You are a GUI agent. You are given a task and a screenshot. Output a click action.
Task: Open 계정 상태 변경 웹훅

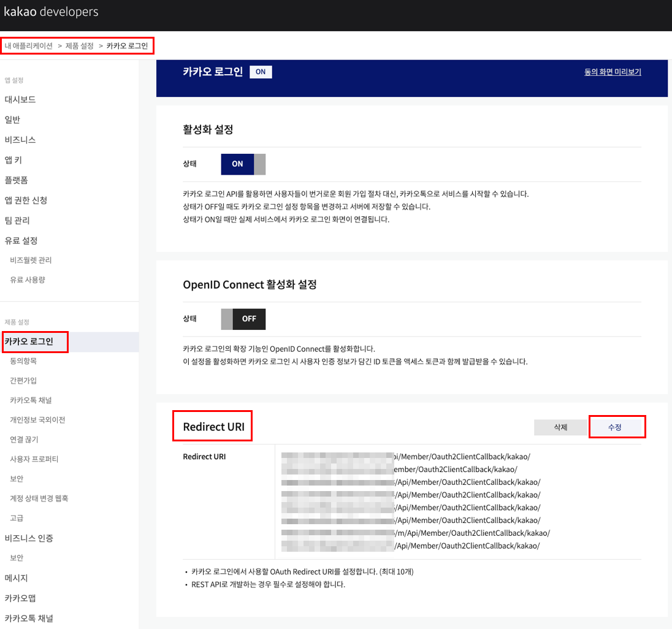coord(39,498)
